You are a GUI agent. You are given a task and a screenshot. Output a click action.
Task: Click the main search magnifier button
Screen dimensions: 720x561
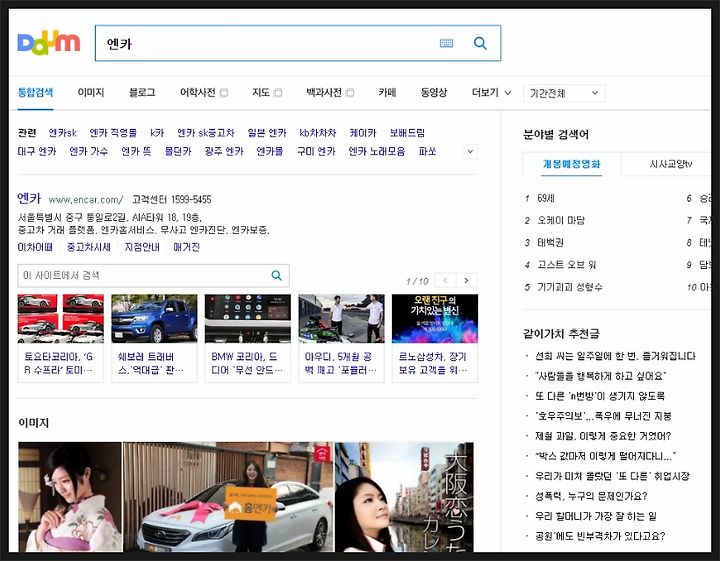pyautogui.click(x=480, y=43)
